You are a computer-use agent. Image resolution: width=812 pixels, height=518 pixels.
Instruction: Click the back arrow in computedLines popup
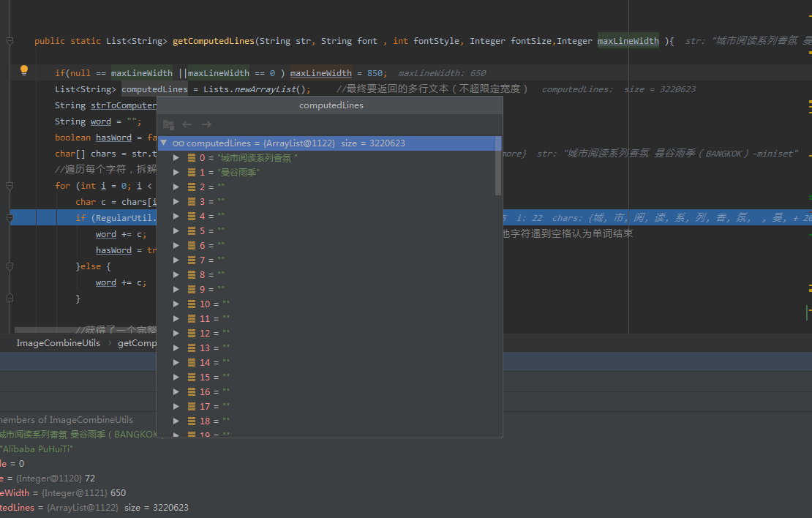point(187,125)
